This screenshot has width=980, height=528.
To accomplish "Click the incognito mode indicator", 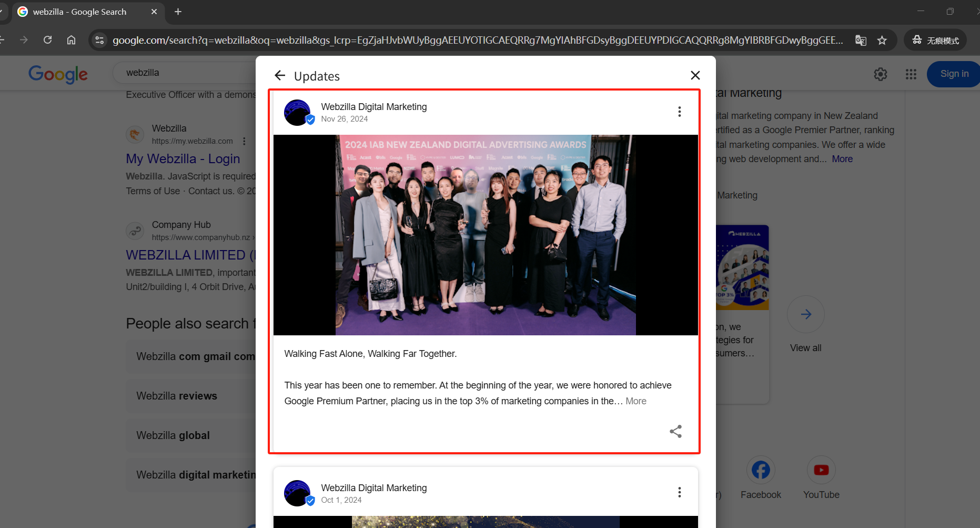I will tap(935, 41).
